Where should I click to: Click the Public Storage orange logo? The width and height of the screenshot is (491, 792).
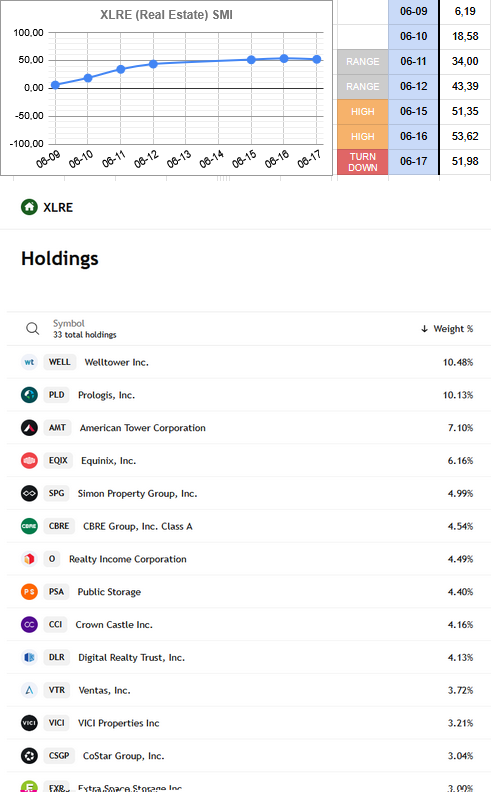point(29,592)
